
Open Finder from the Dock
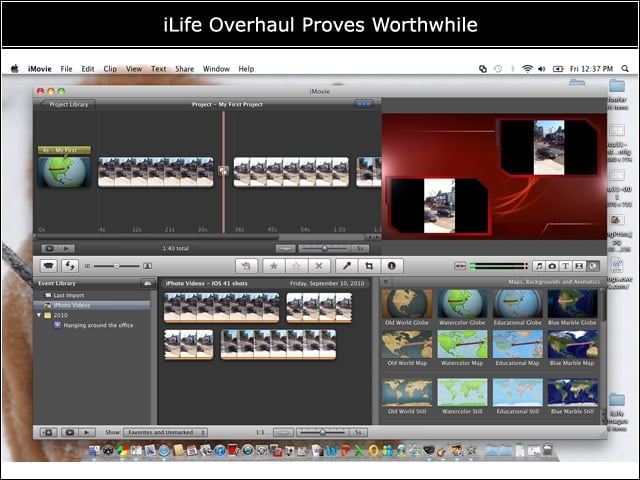[x=94, y=451]
